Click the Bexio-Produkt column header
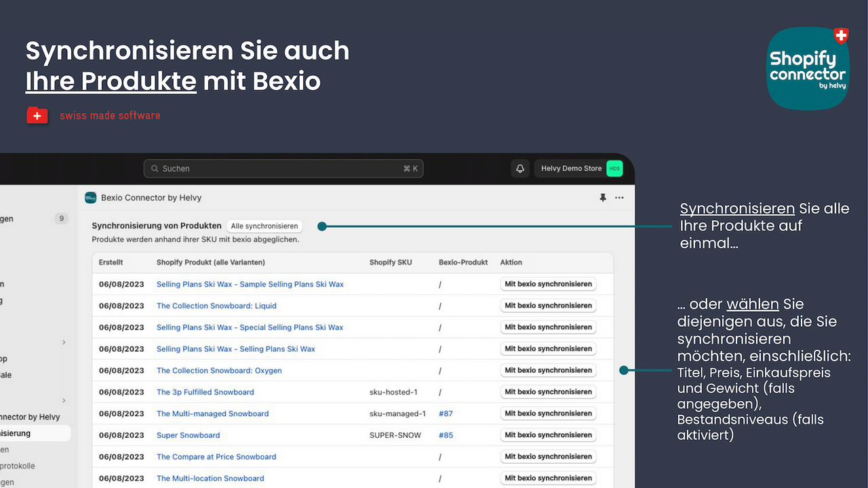Image resolution: width=868 pixels, height=488 pixels. click(x=463, y=262)
